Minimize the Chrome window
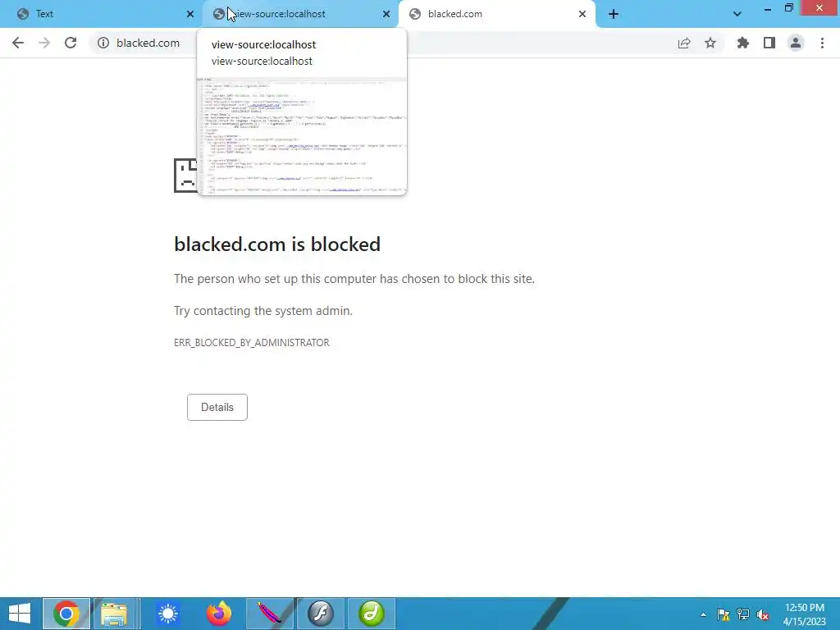Screen dimensions: 840x630 768,8
